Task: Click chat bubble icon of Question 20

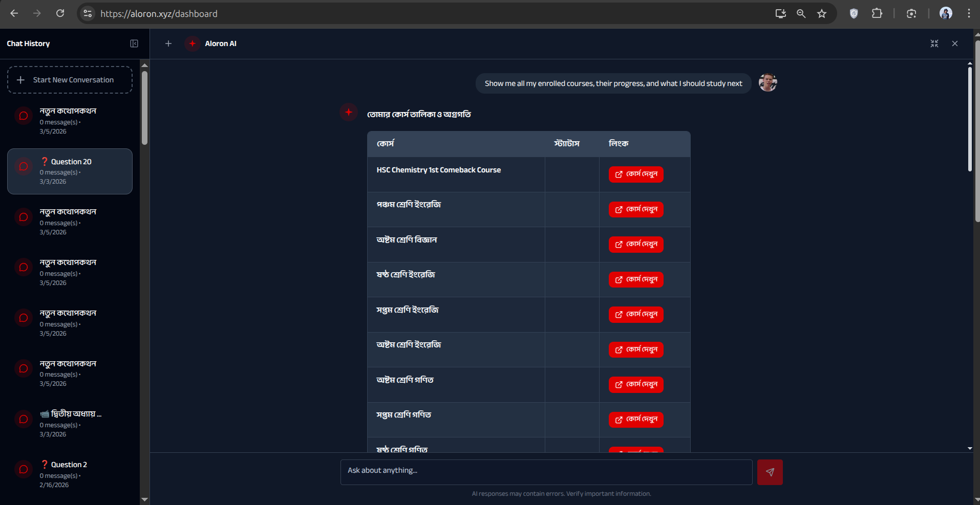Action: (24, 166)
